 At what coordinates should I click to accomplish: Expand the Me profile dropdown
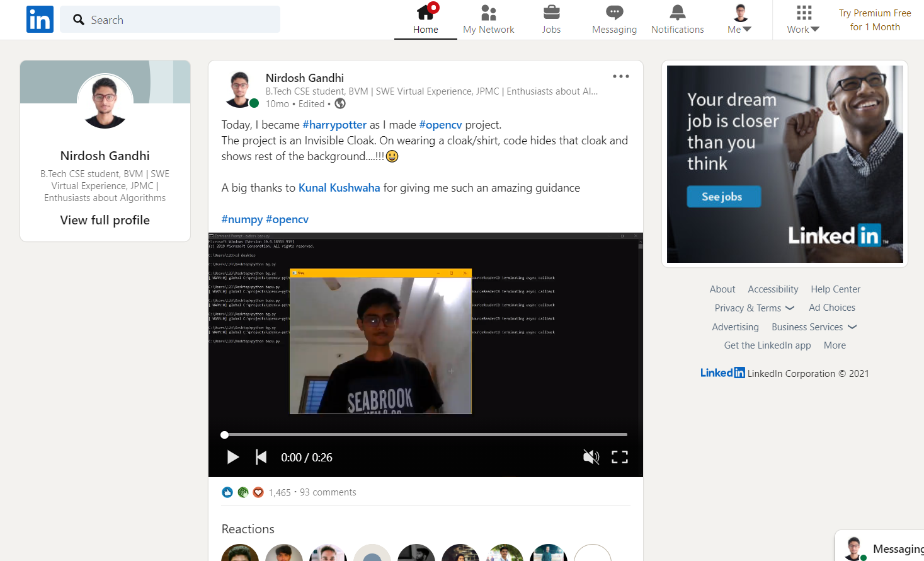740,20
